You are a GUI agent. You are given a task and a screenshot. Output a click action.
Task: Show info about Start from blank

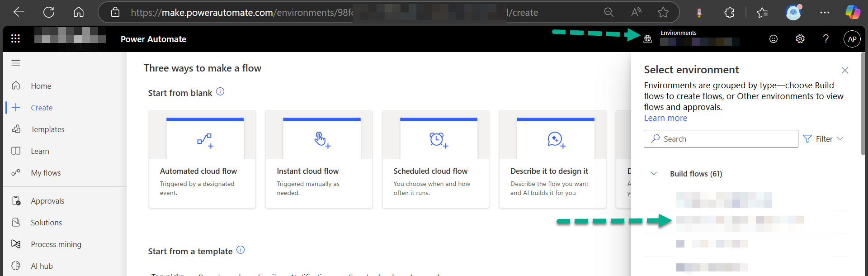pos(220,91)
